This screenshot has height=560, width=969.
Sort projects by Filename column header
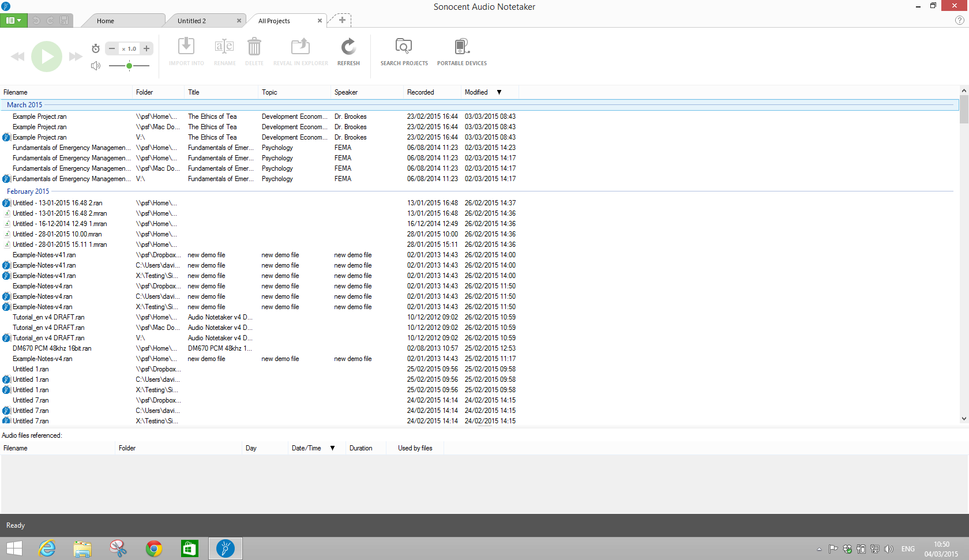tap(66, 92)
